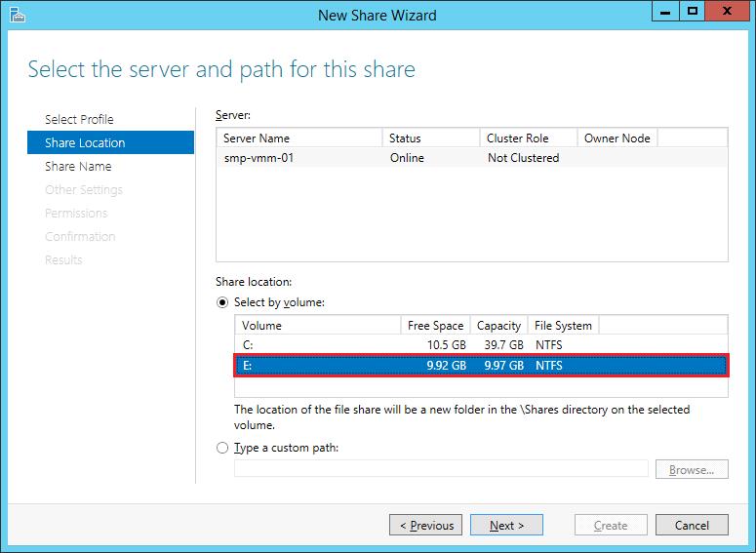Viewport: 756px width, 553px height.
Task: Sort volumes by Free Space column
Action: click(434, 326)
